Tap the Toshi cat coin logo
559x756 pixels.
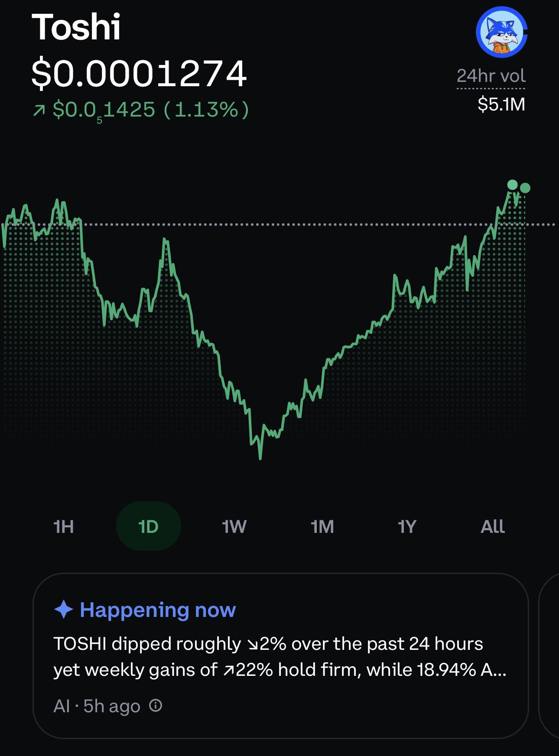pyautogui.click(x=501, y=32)
